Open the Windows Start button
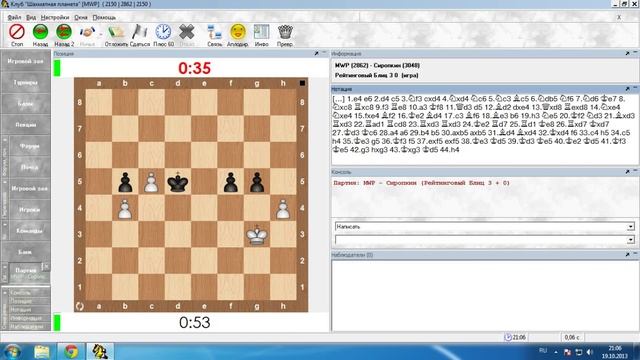The height and width of the screenshot is (360, 640). 12,351
